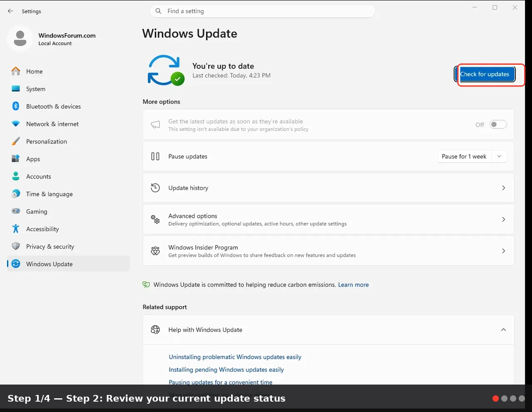The width and height of the screenshot is (532, 412).
Task: Click the Windows Update sync icon in sidebar
Action: pyautogui.click(x=16, y=264)
